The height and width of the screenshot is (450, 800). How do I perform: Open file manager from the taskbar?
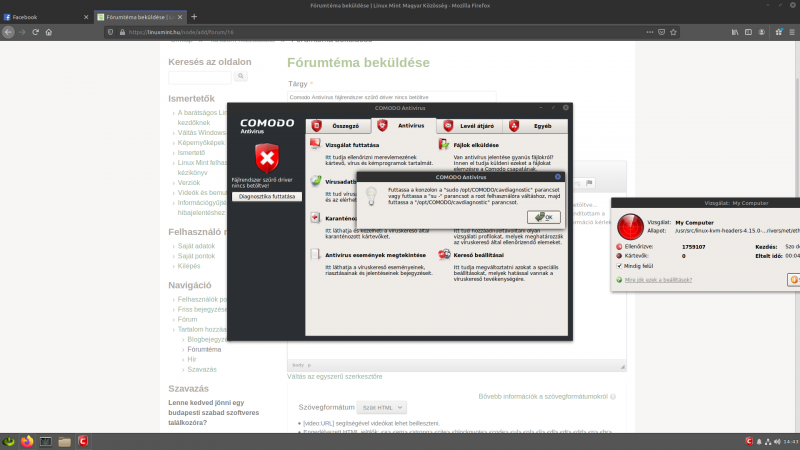click(64, 441)
